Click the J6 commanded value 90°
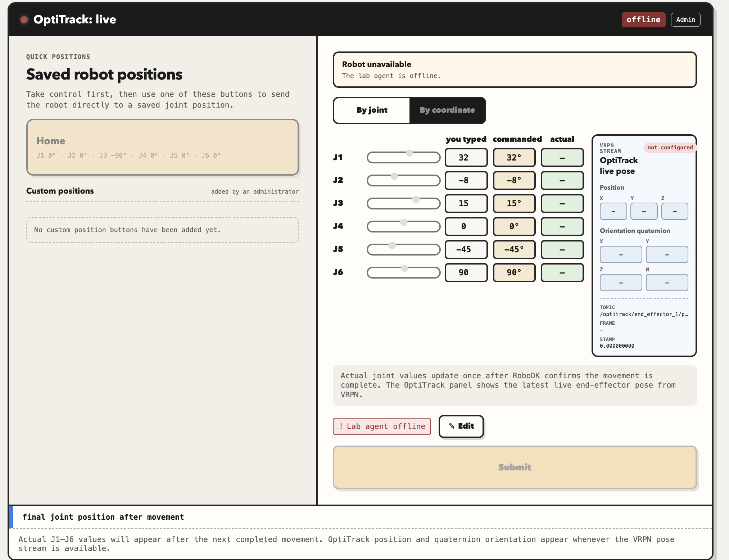 [514, 272]
